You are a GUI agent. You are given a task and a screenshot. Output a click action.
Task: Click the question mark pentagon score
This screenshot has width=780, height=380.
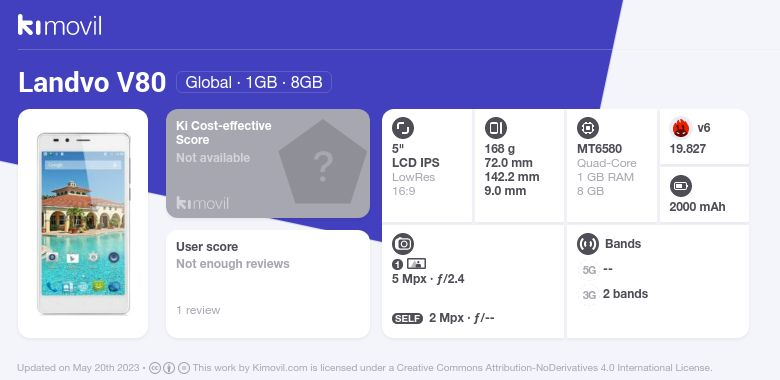323,163
